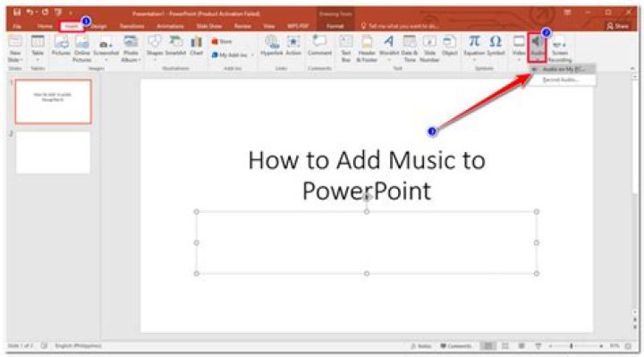This screenshot has height=357, width=644.
Task: Insert a Hyperlink
Action: tap(272, 46)
